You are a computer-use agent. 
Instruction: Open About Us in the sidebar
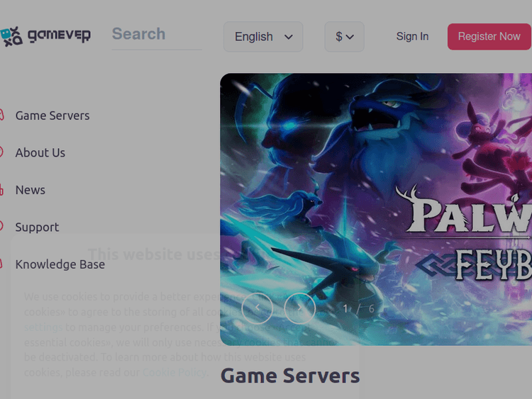click(x=40, y=153)
